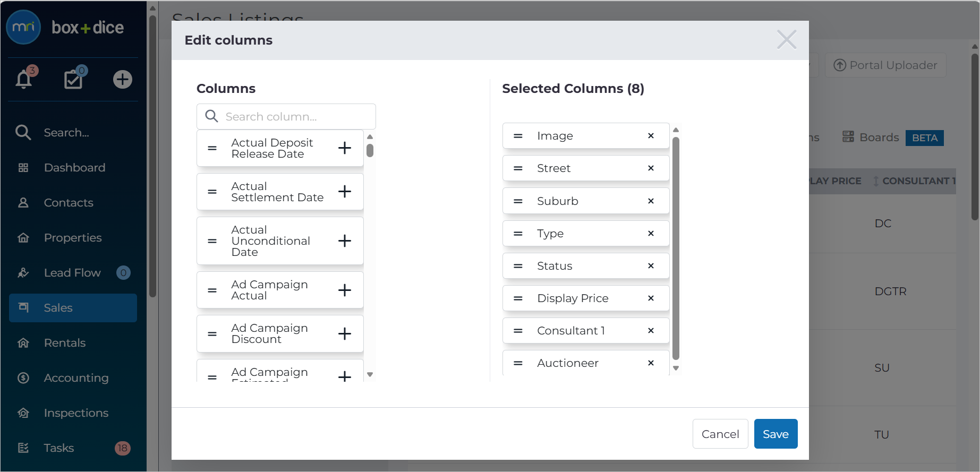Grab drag handle of Ad Campaign Actual
The width and height of the screenshot is (980, 472).
(212, 290)
